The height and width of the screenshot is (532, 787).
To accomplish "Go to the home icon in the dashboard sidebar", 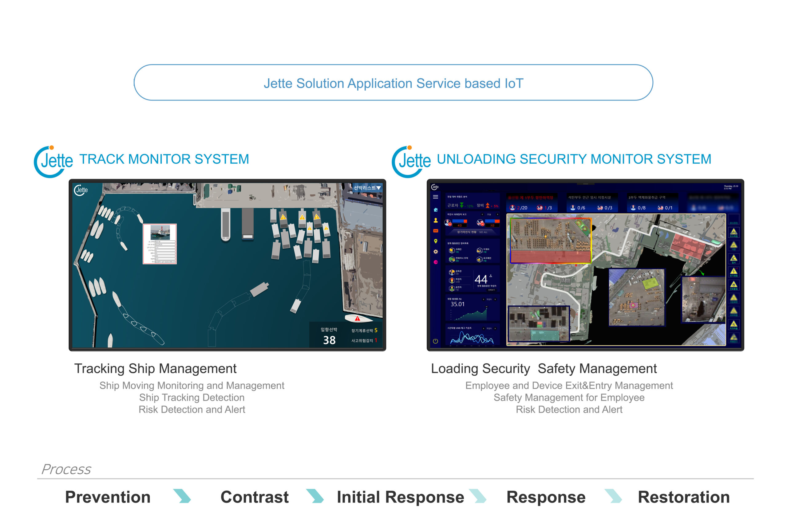I will [436, 210].
